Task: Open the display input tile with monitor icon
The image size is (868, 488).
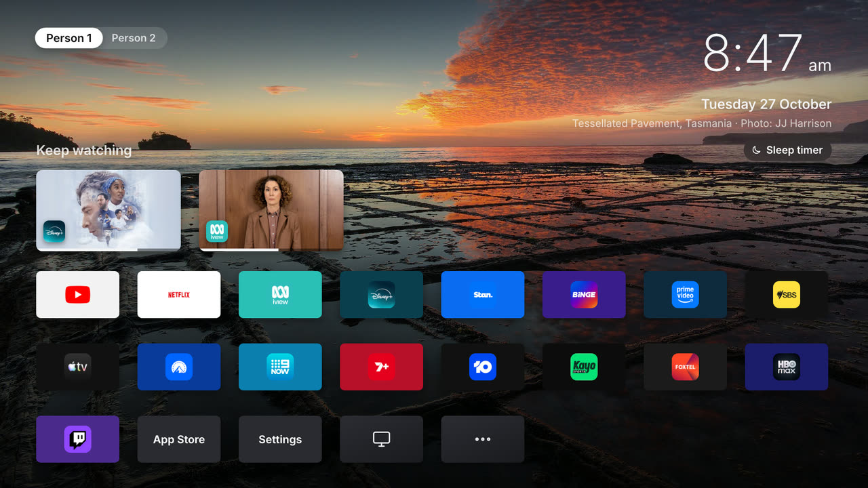Action: (x=381, y=439)
